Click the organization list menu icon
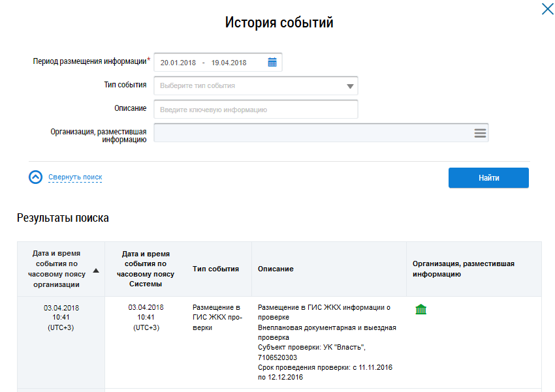 click(x=480, y=133)
